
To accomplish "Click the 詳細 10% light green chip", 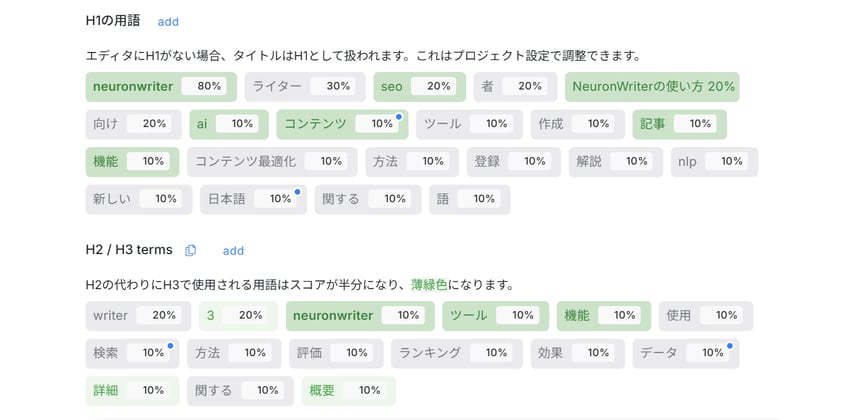I will [x=132, y=391].
